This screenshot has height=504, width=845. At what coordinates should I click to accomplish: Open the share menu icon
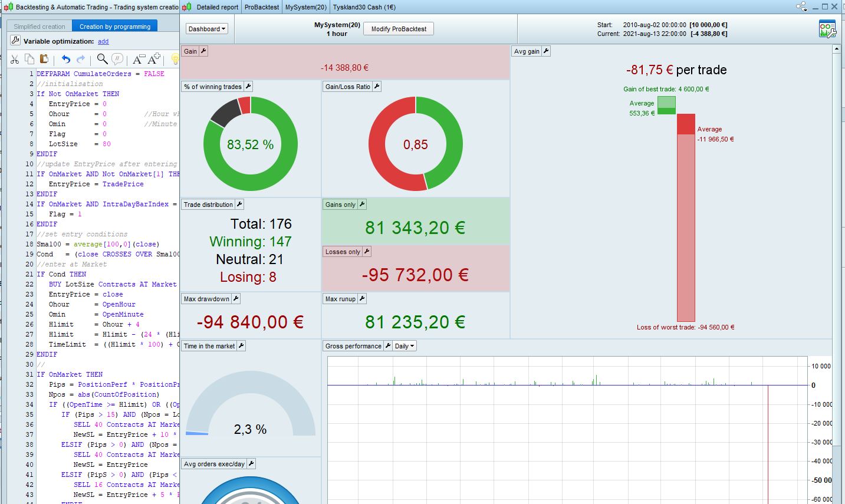pyautogui.click(x=801, y=7)
